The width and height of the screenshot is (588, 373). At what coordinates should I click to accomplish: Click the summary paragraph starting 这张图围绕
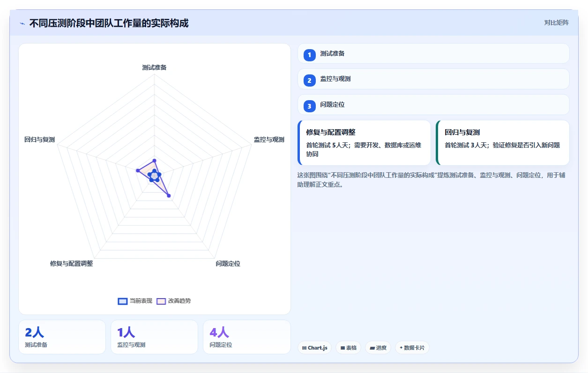(x=431, y=179)
